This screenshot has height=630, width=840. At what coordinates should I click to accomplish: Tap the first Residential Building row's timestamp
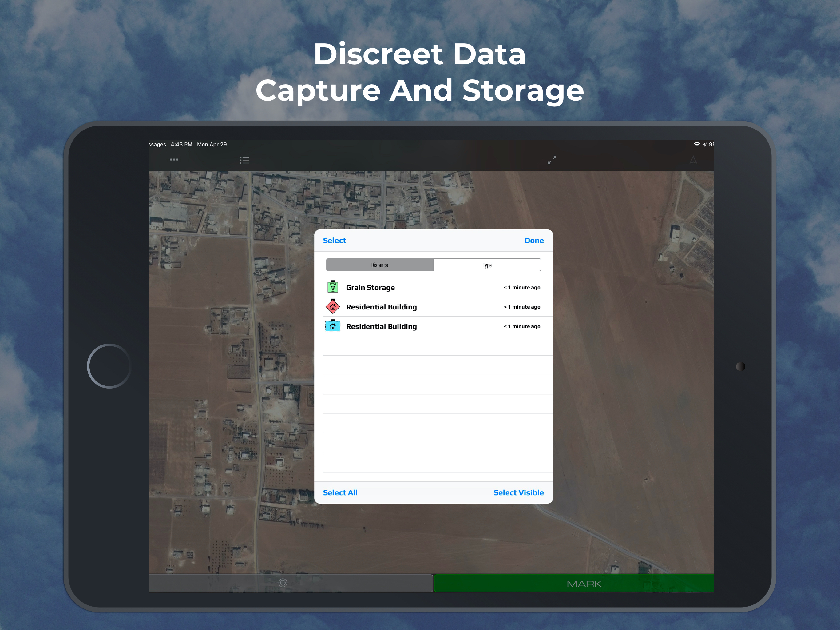tap(522, 307)
